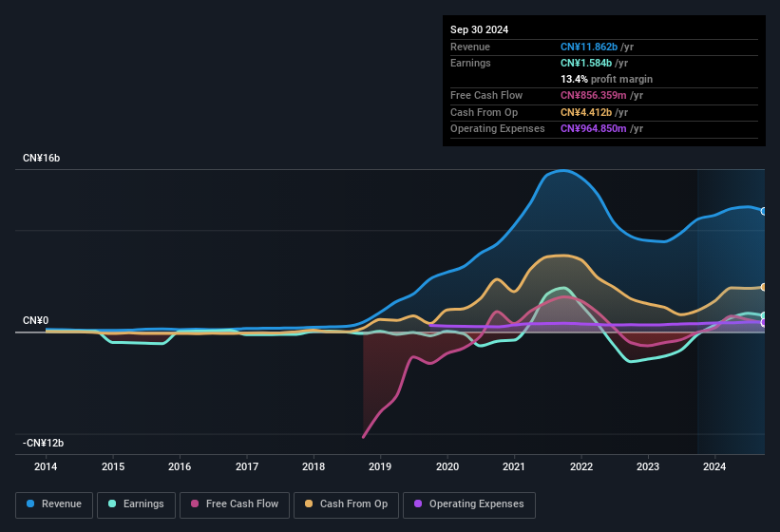
Task: Click the Earnings label in tooltip
Action: tap(470, 63)
